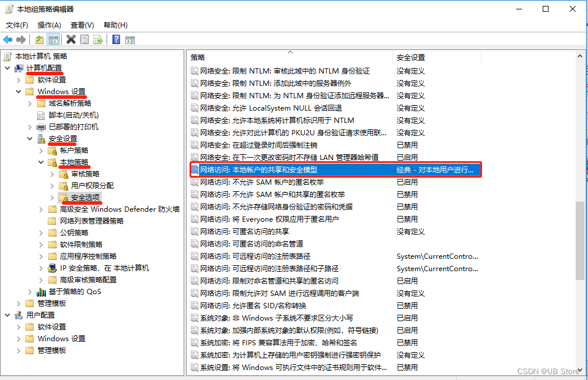Select policy 网络访问: 本地帐户的共享和安全模型

pos(335,170)
